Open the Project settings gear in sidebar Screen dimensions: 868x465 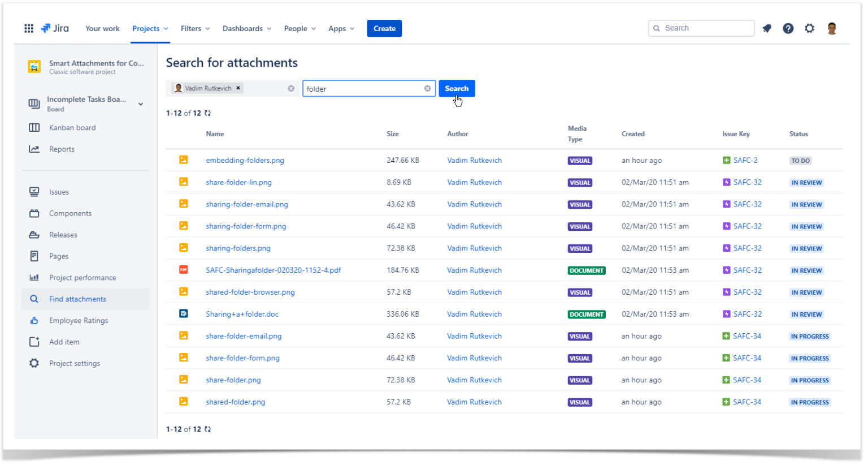34,363
